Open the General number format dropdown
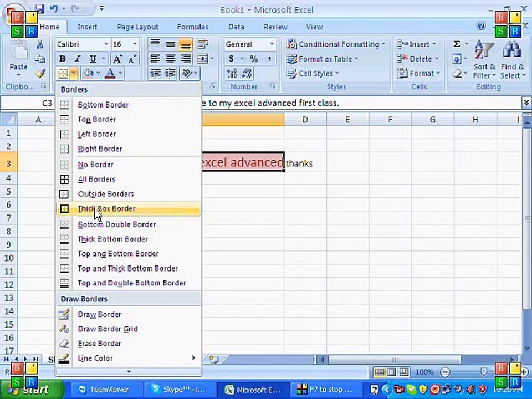The height and width of the screenshot is (399, 532). tap(272, 44)
